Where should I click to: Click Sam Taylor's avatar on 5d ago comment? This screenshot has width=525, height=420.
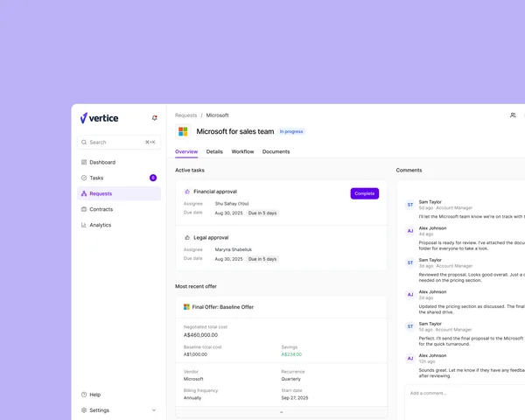point(410,205)
